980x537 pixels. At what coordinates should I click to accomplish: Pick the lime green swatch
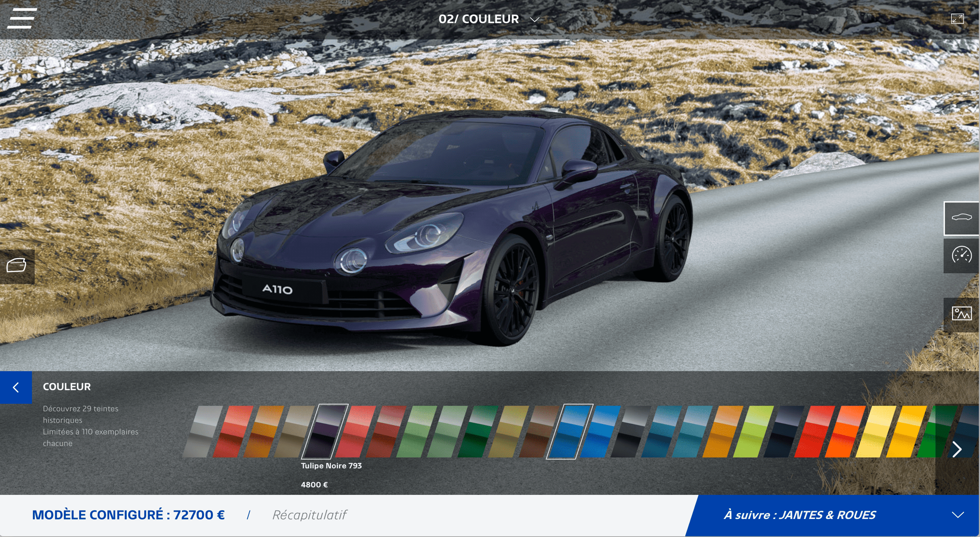coord(754,431)
